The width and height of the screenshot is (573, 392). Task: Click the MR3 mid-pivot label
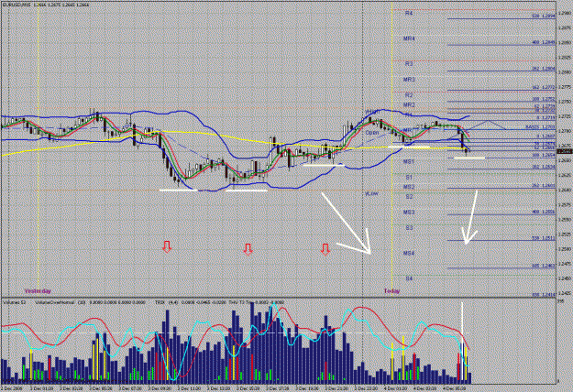coord(409,80)
